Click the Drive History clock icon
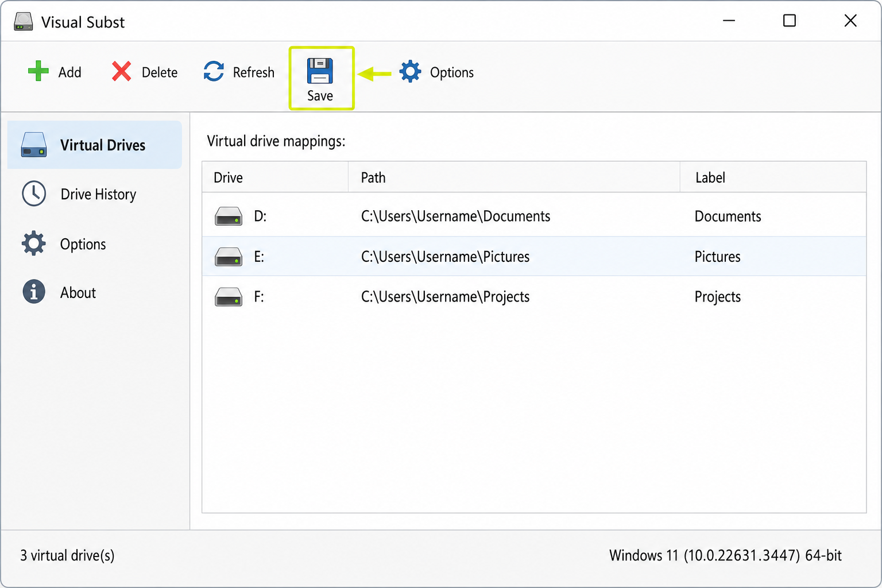The width and height of the screenshot is (882, 588). point(34,194)
